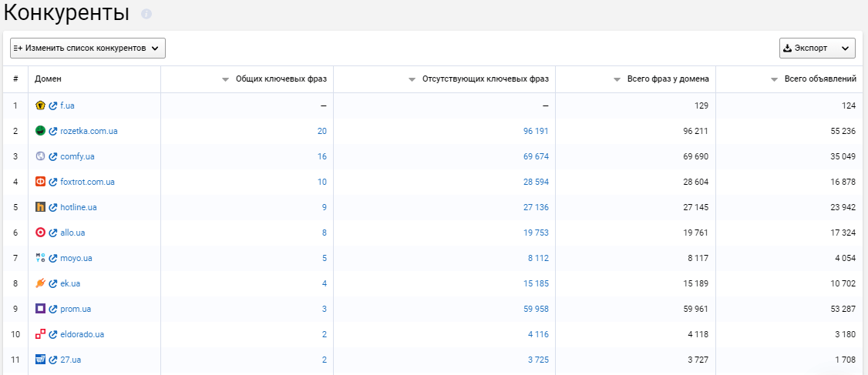Click missing phrases value 4 116
The image size is (868, 375).
[x=538, y=335]
